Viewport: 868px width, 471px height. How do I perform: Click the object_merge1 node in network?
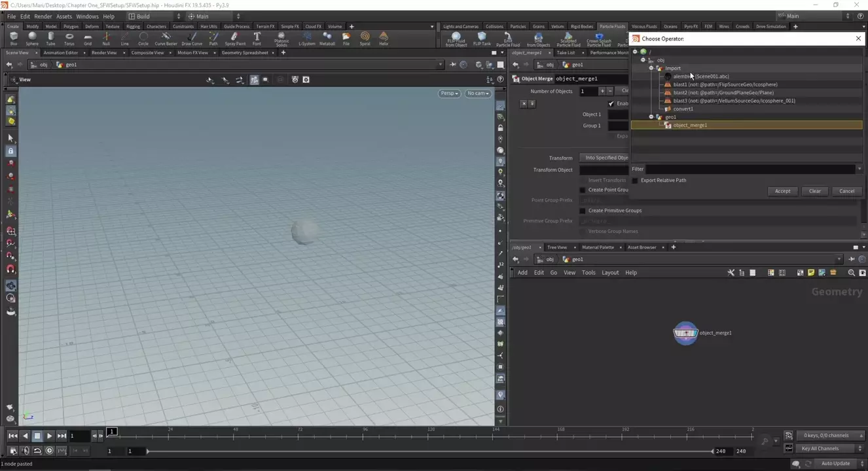pyautogui.click(x=685, y=333)
